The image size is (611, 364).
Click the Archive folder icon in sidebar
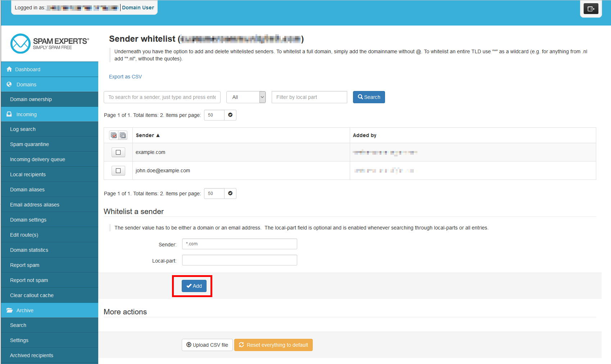point(9,310)
